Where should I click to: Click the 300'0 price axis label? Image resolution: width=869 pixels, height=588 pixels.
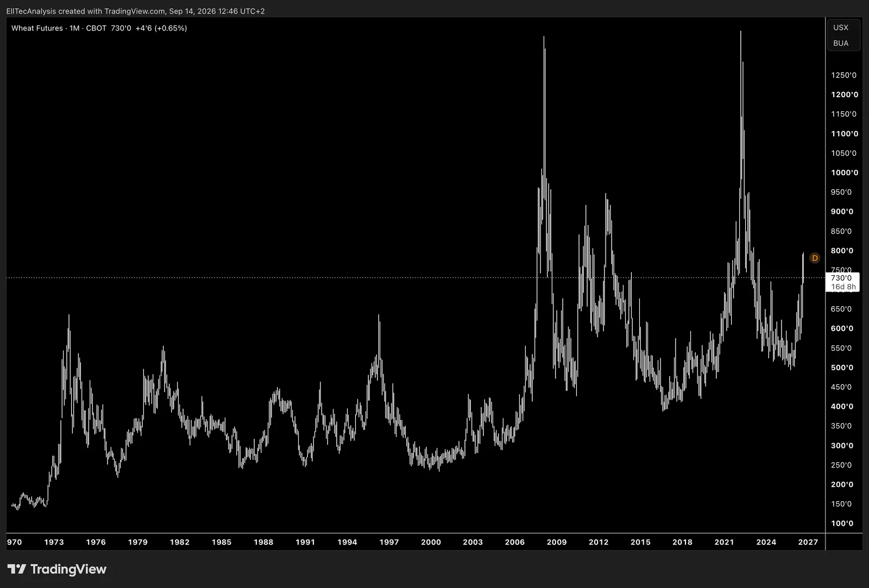pyautogui.click(x=842, y=445)
